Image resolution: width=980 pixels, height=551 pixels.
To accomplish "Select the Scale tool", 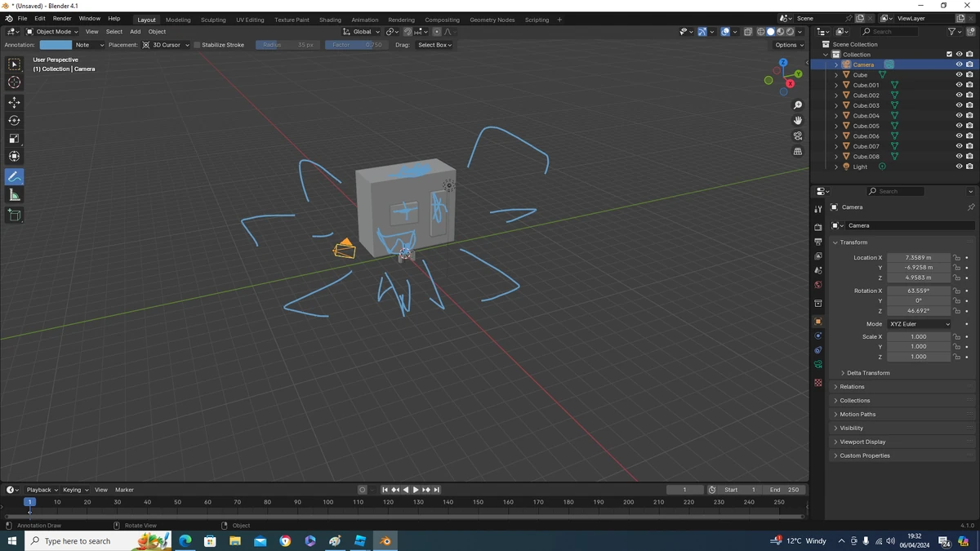I will [x=14, y=138].
